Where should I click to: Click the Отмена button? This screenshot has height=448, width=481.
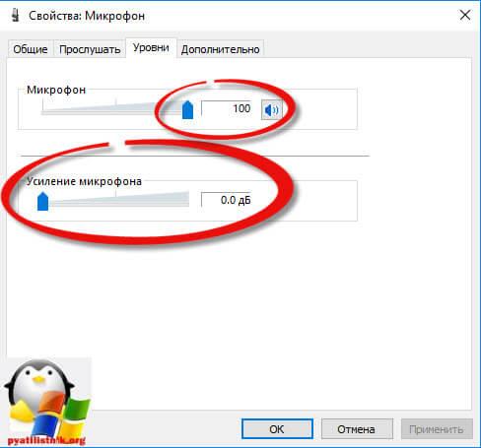[x=357, y=429]
